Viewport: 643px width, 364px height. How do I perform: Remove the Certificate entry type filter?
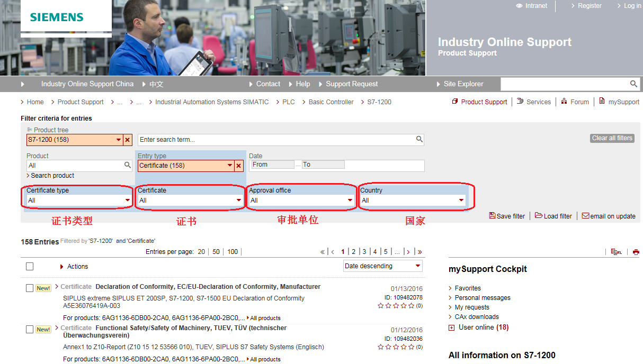239,166
